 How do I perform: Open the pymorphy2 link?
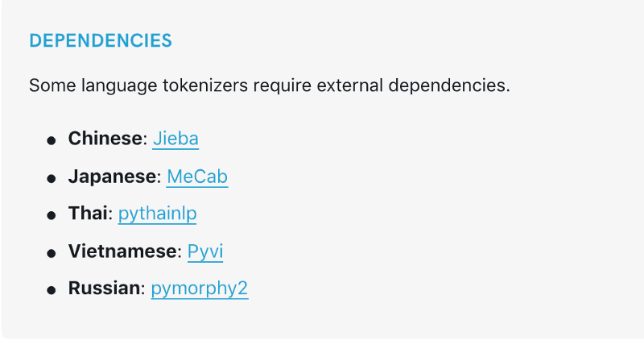coord(199,289)
